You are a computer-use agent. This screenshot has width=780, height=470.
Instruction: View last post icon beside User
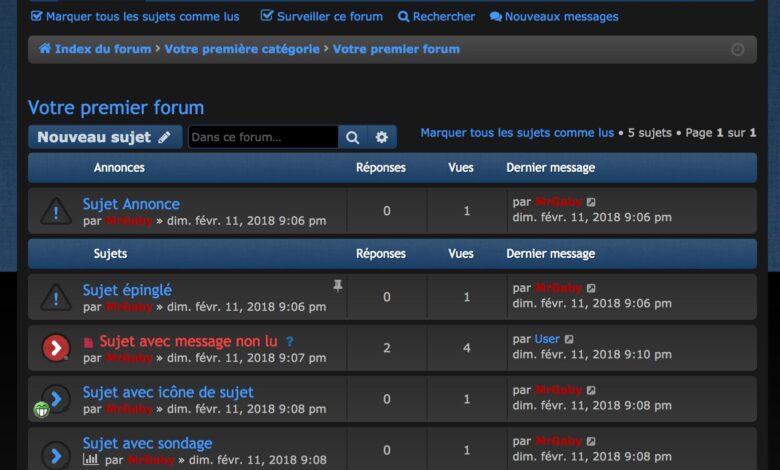click(569, 340)
